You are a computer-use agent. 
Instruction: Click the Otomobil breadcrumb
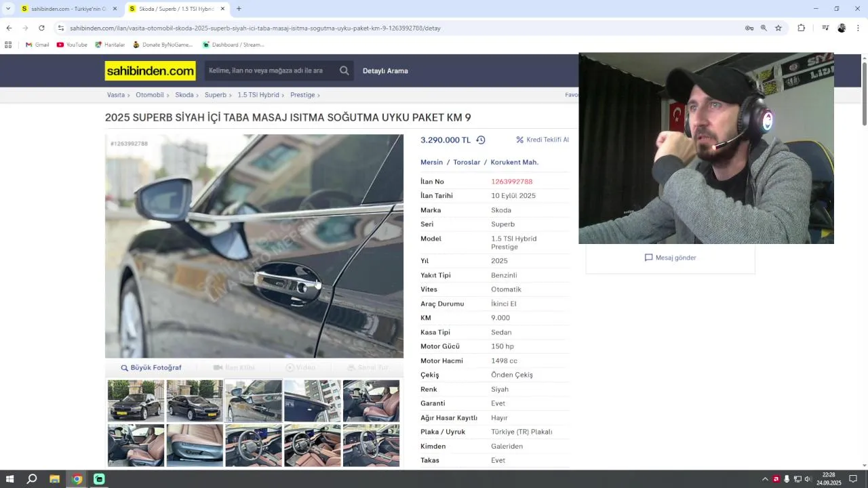click(150, 95)
